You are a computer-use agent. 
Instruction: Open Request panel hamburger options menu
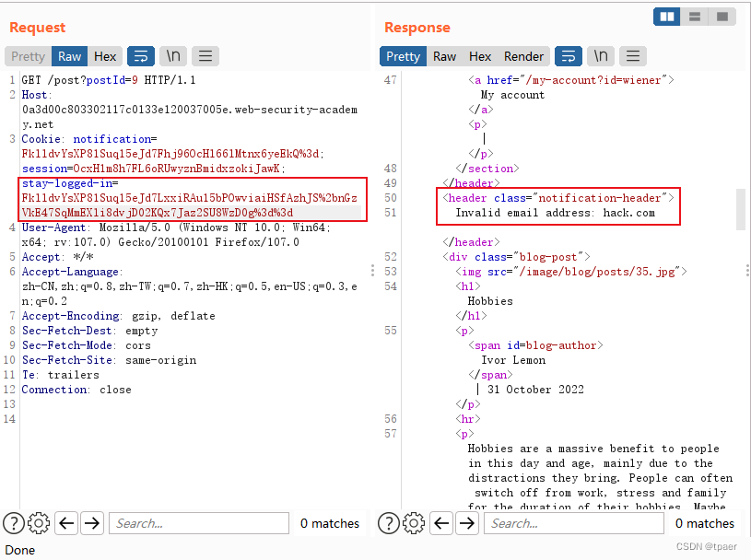[x=205, y=56]
